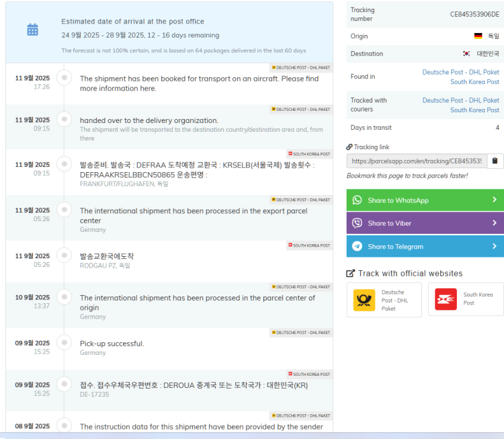Click timeline marker for 08 Sept instruction data

65,426
